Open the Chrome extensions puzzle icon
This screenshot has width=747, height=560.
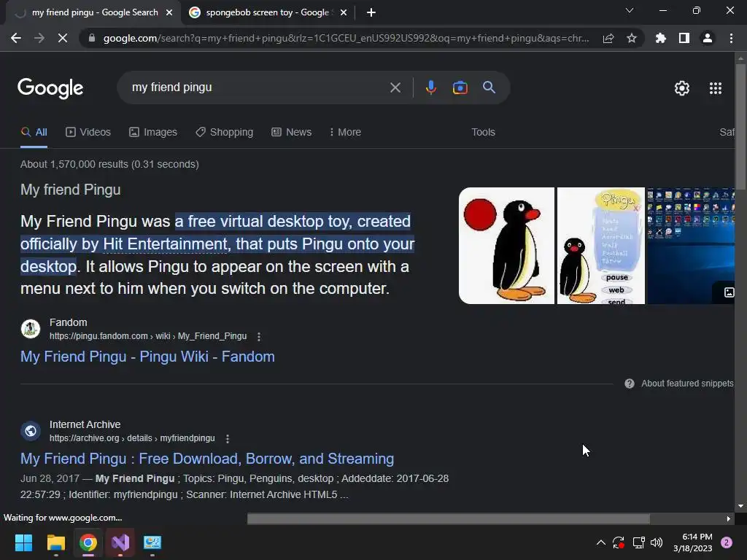pos(661,38)
